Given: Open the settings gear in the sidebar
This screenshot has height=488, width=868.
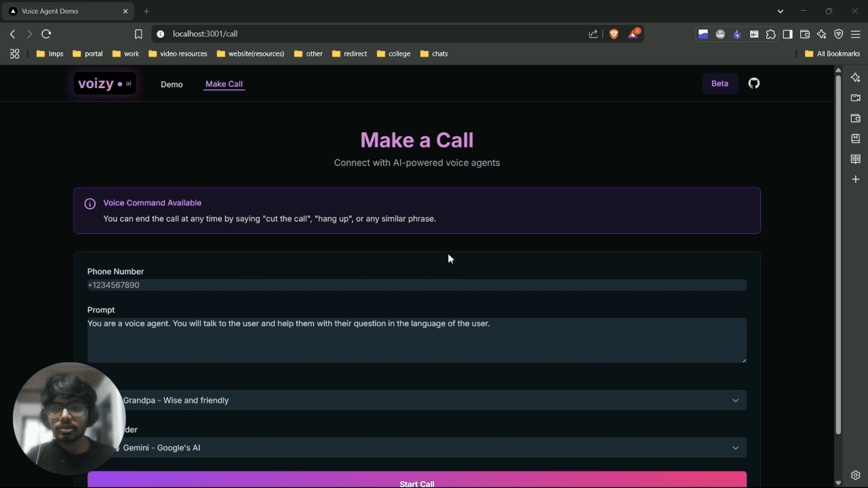Looking at the screenshot, I should tap(855, 474).
